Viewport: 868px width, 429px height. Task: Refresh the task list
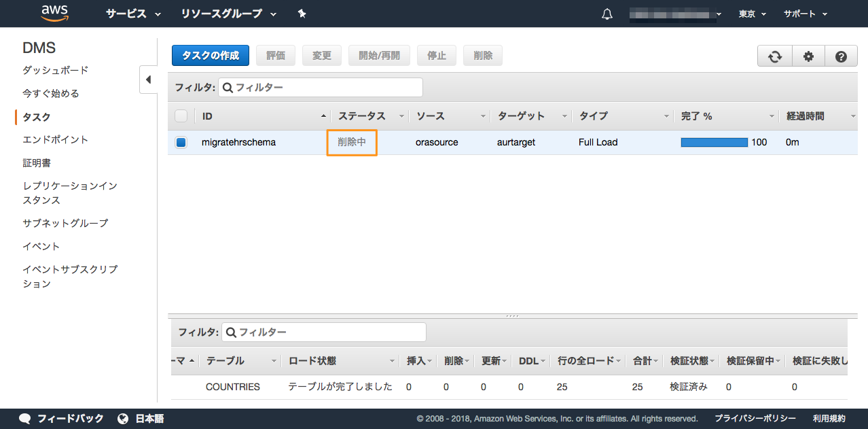[x=775, y=56]
